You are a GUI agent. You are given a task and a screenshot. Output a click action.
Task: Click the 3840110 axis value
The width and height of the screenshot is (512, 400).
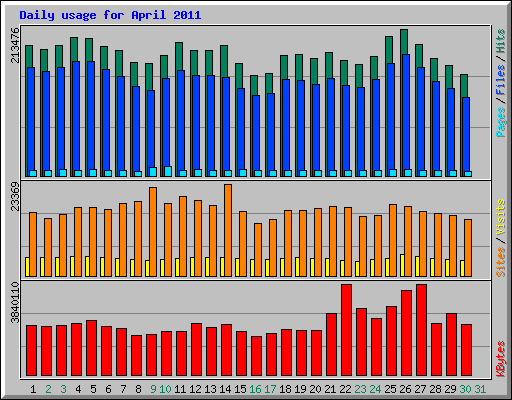click(x=15, y=303)
